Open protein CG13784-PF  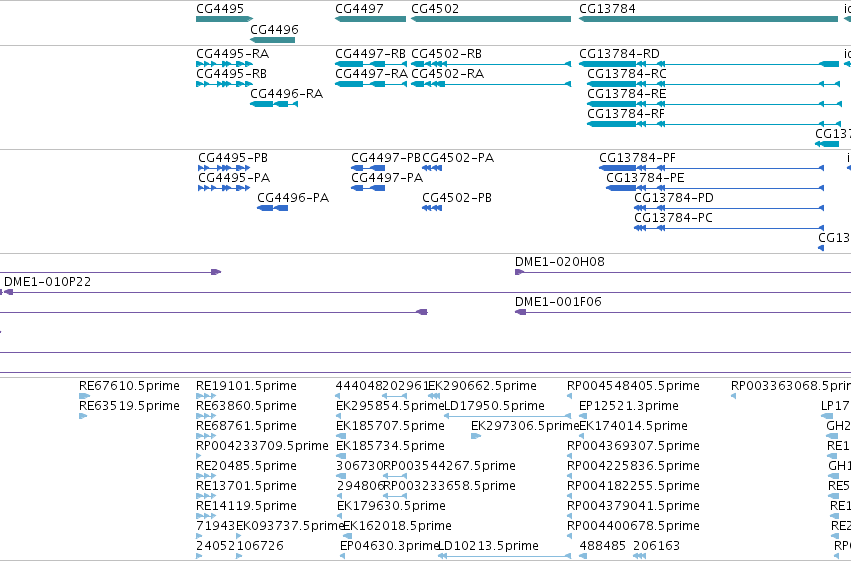pyautogui.click(x=712, y=168)
